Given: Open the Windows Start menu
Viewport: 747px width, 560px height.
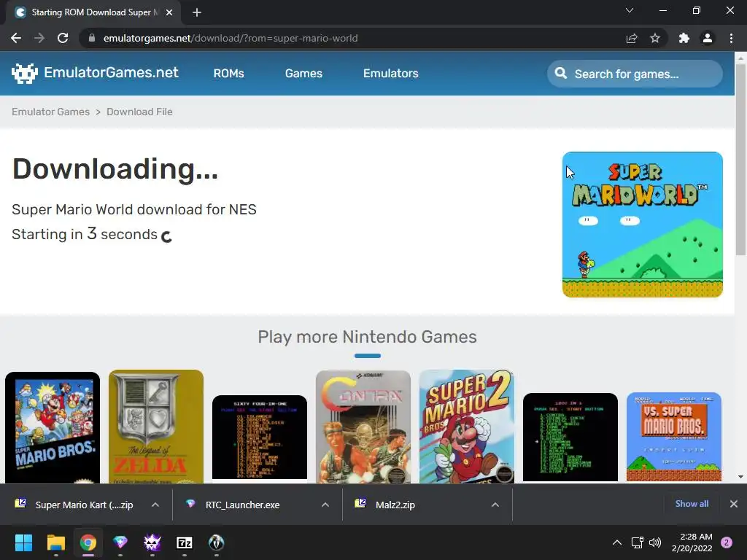Looking at the screenshot, I should (23, 542).
